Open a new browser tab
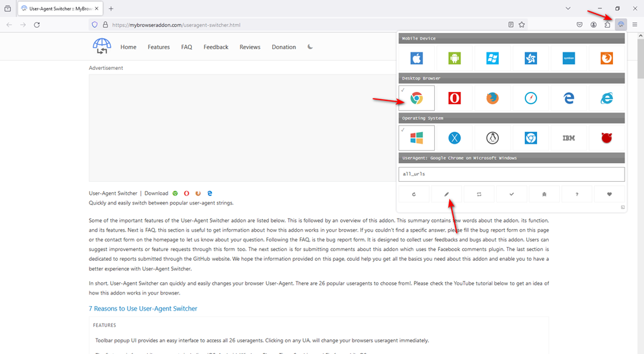The image size is (644, 354). [111, 8]
